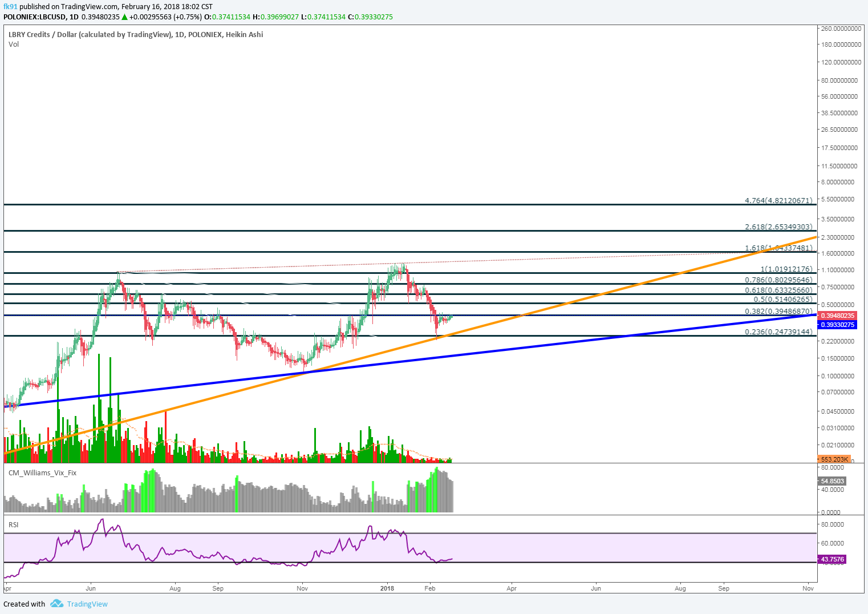Open the TradingView link in footer

point(87,604)
